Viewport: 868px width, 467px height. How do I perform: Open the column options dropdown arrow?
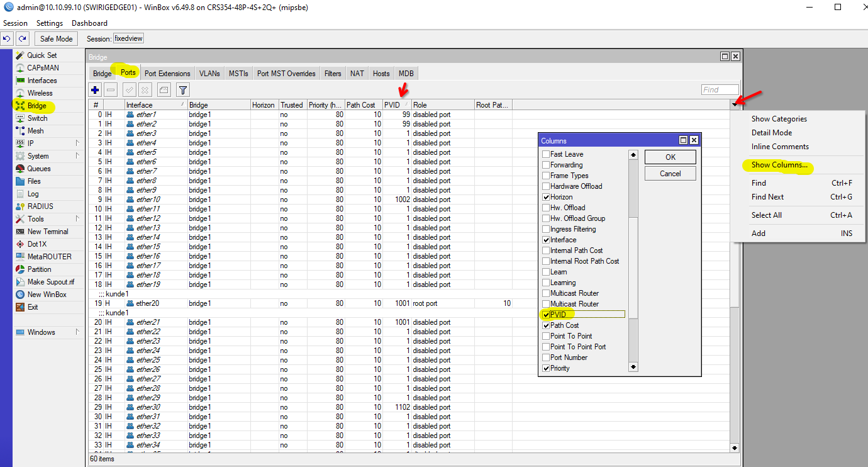coord(735,105)
